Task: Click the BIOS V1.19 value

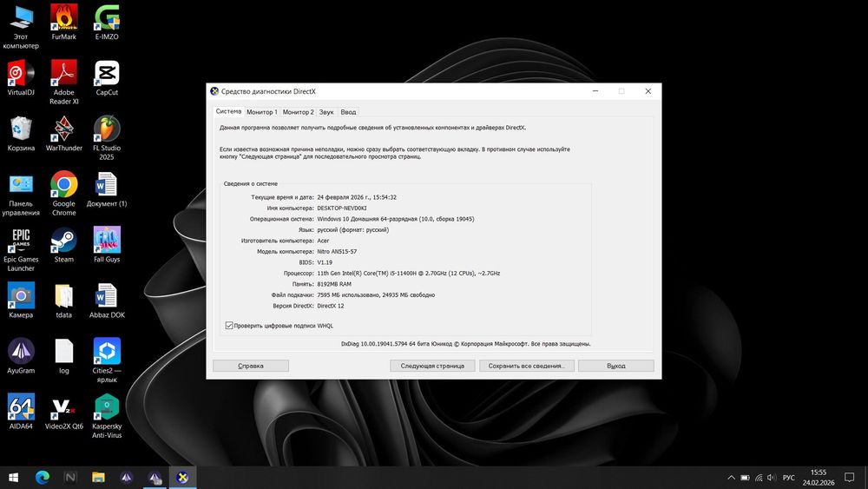Action: click(325, 262)
